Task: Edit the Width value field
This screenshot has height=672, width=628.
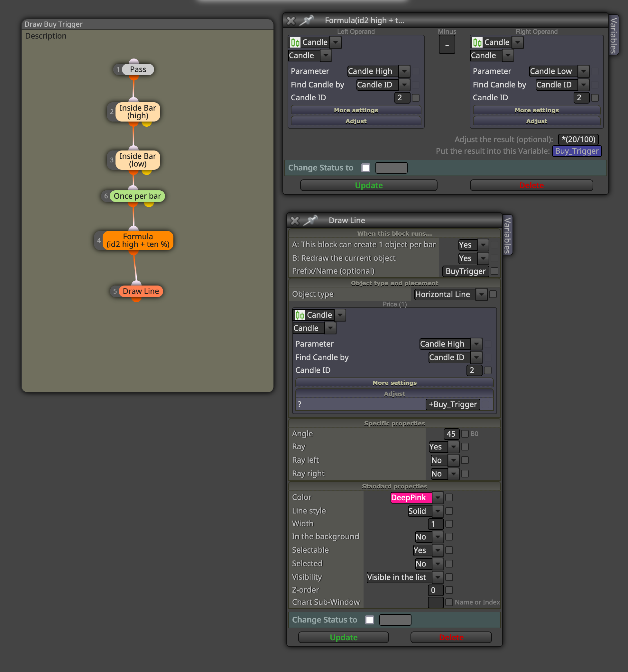Action: point(436,524)
